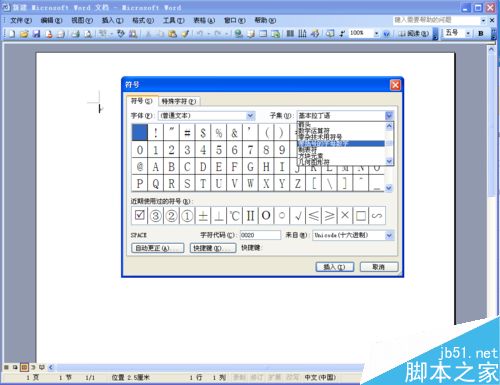
Task: Click the 字符代码 input field
Action: click(260, 235)
